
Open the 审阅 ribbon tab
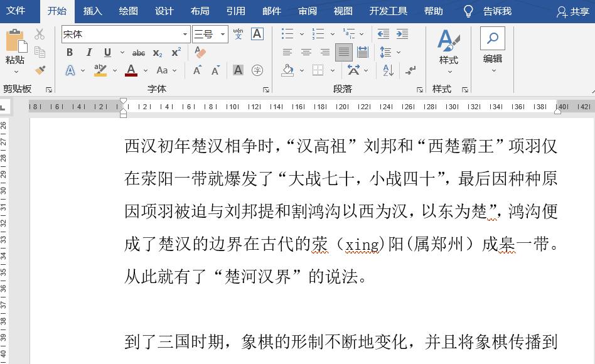[307, 11]
